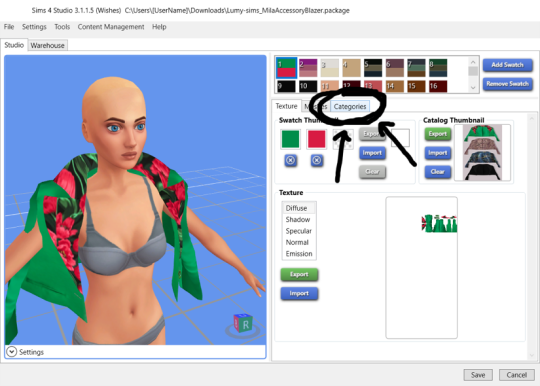The height and width of the screenshot is (386, 540).
Task: Select Shadow in the texture list
Action: tap(299, 219)
